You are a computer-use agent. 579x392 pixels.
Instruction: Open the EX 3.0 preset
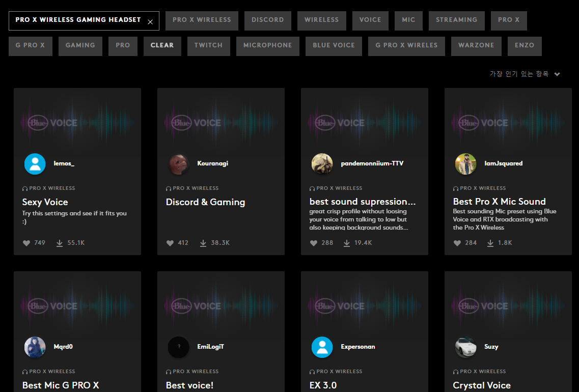tap(323, 385)
